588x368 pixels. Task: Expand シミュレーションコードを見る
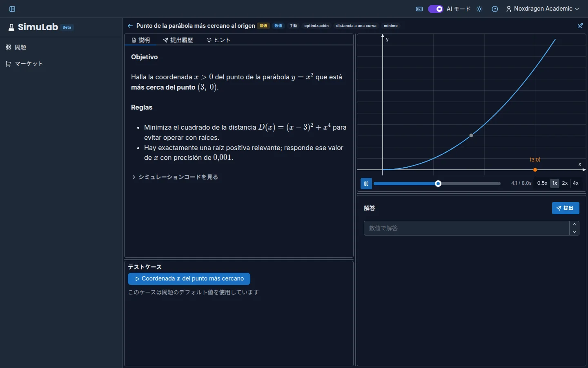click(175, 177)
